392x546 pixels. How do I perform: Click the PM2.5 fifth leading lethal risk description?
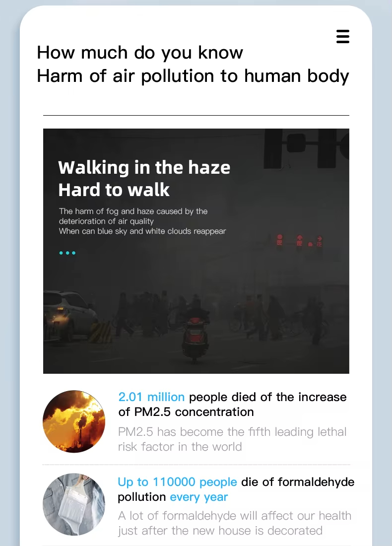click(232, 439)
